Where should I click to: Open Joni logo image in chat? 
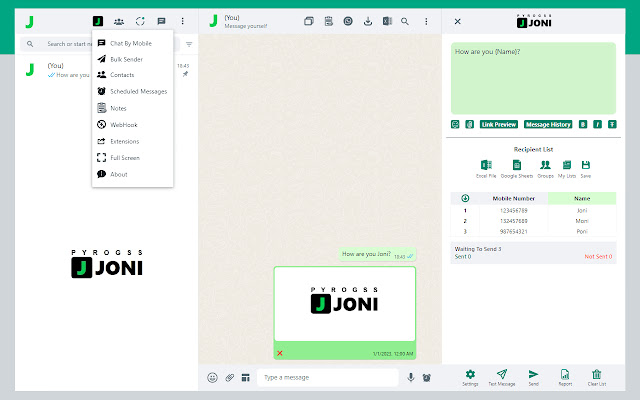(345, 304)
